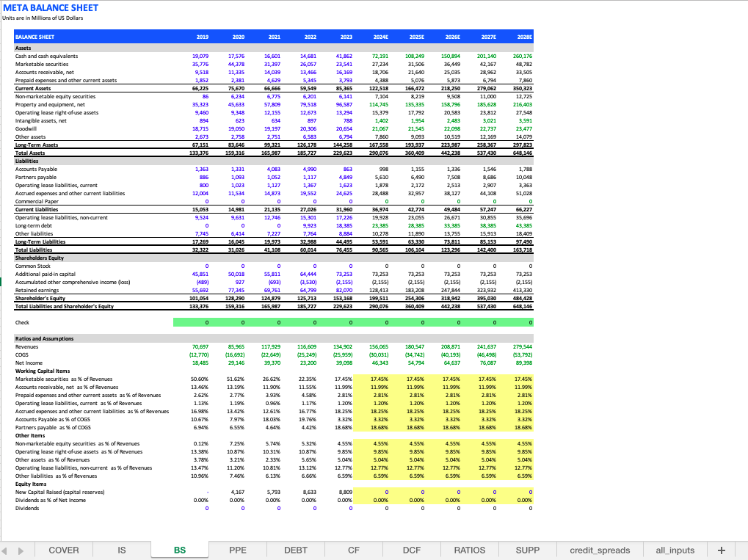Screen dimensions: 748x560
Task: Select Accounts Payable row label
Action: tap(36, 170)
